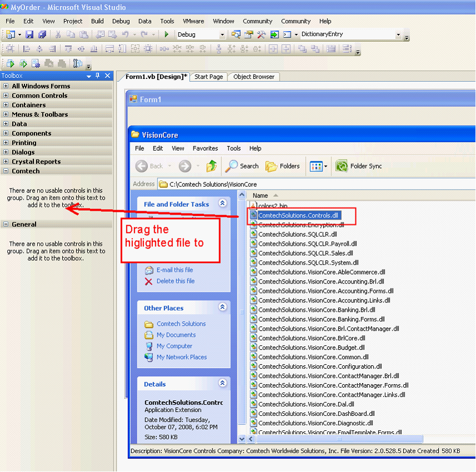Start debugging with the green play icon

166,34
